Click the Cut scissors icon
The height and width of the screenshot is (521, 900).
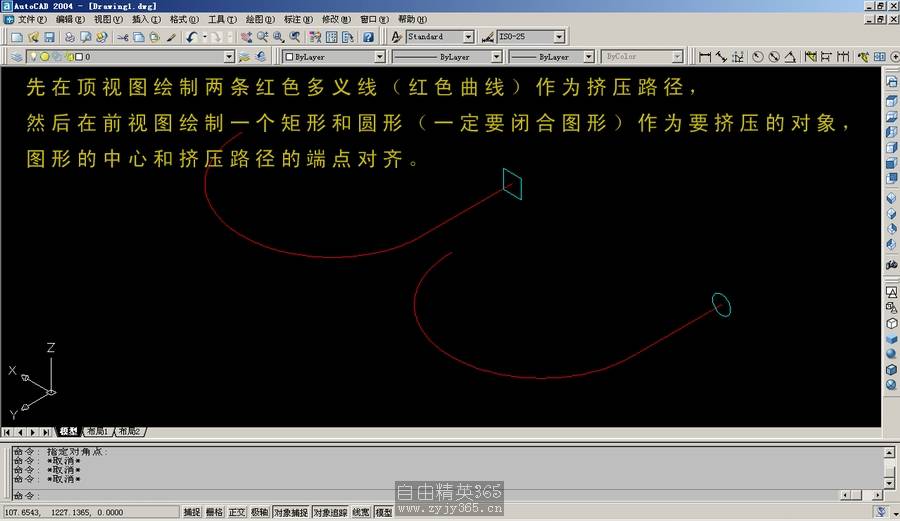pyautogui.click(x=122, y=37)
